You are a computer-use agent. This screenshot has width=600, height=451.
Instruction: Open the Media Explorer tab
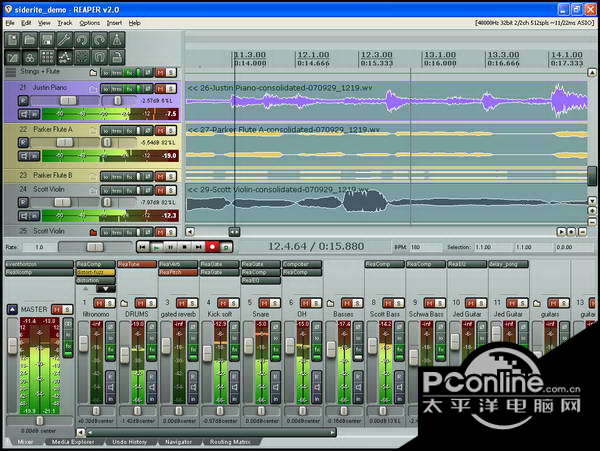pos(74,441)
